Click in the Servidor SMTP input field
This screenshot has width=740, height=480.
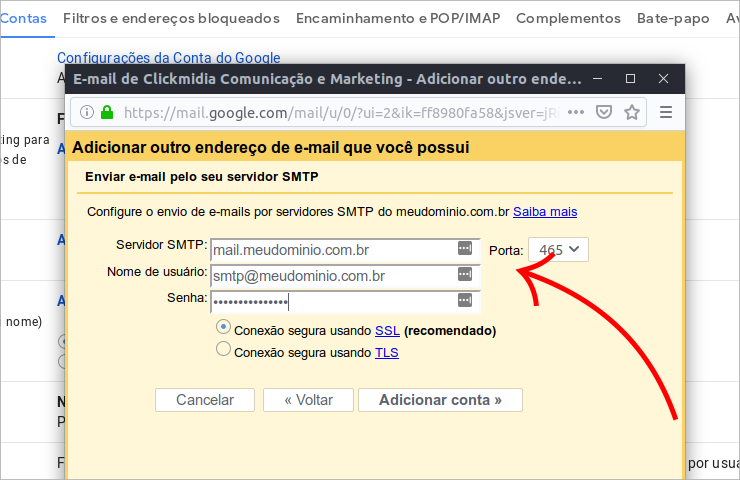coord(345,250)
